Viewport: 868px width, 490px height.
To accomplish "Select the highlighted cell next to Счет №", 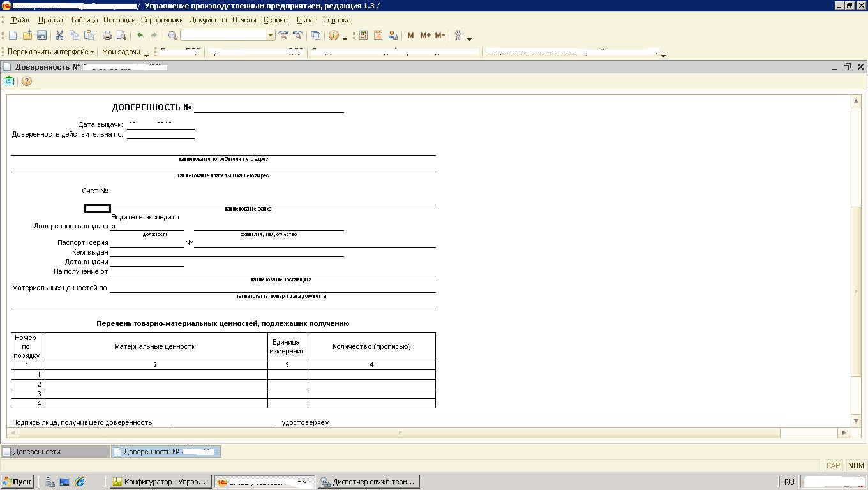I will point(98,208).
